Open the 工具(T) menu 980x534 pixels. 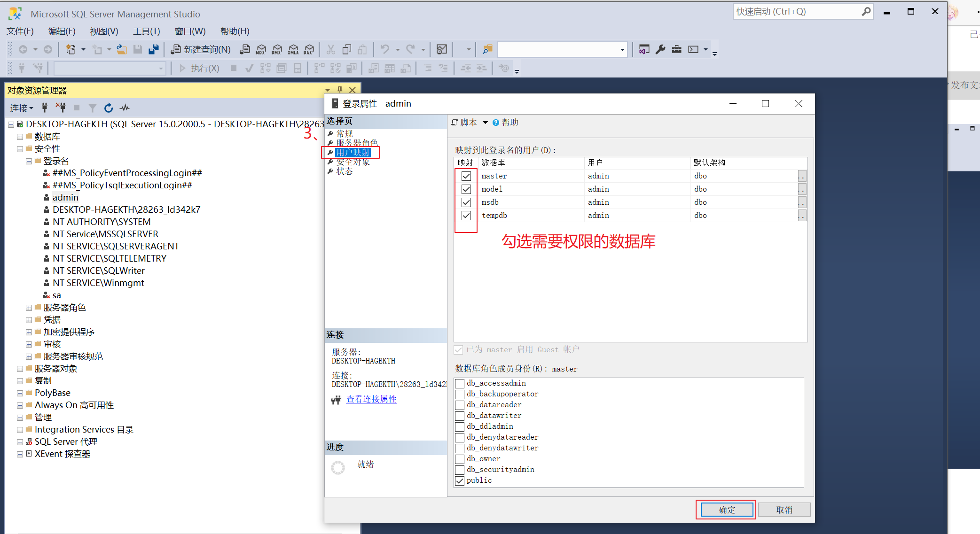146,31
